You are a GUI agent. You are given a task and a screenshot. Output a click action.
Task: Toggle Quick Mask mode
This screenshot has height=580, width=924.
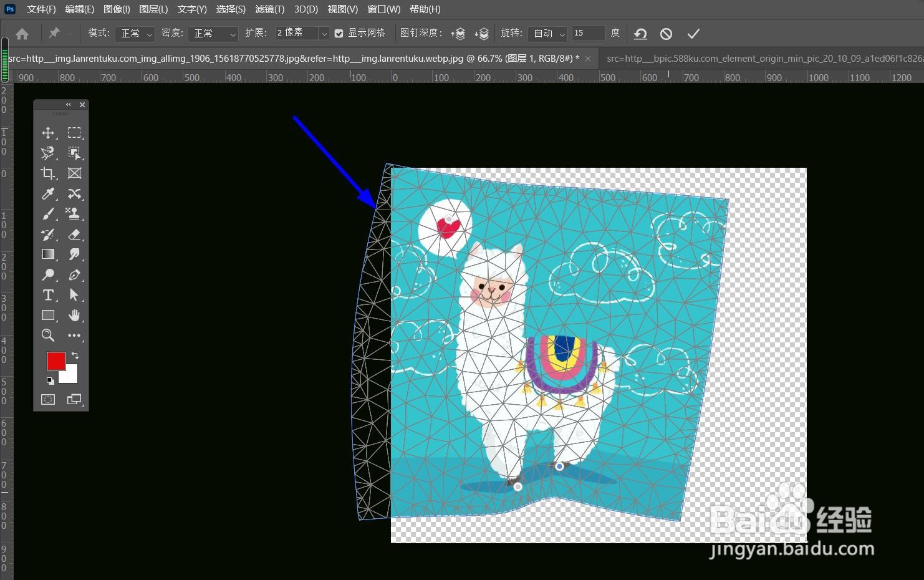coord(48,399)
